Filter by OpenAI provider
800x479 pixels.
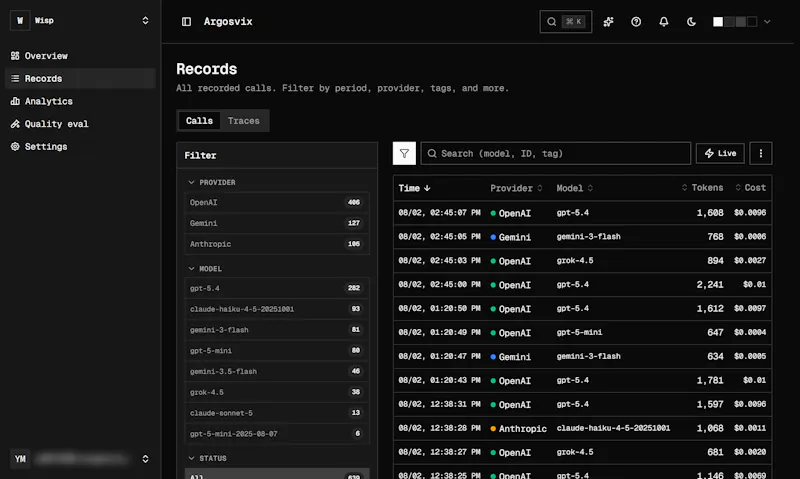point(277,202)
